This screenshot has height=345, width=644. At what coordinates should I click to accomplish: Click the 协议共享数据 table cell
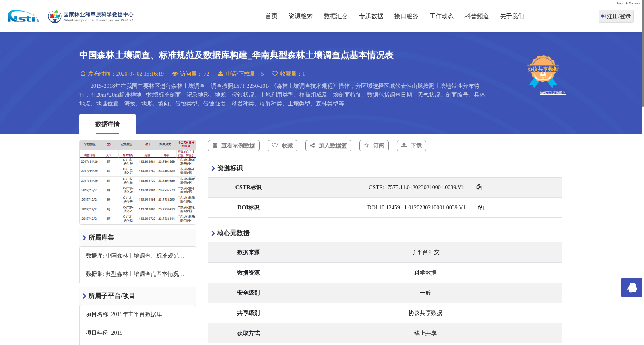coord(425,313)
